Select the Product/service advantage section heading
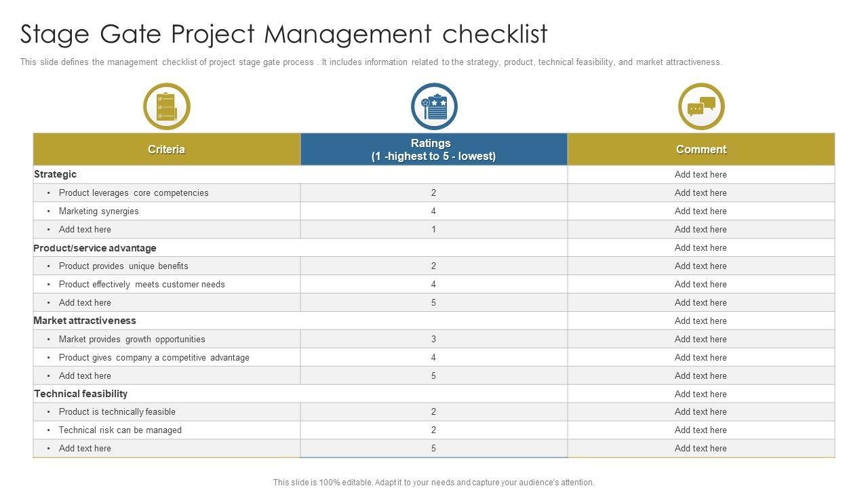868x488 pixels. point(95,248)
